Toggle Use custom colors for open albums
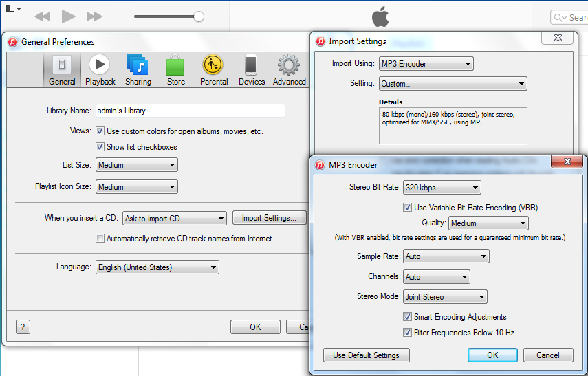 [x=100, y=131]
